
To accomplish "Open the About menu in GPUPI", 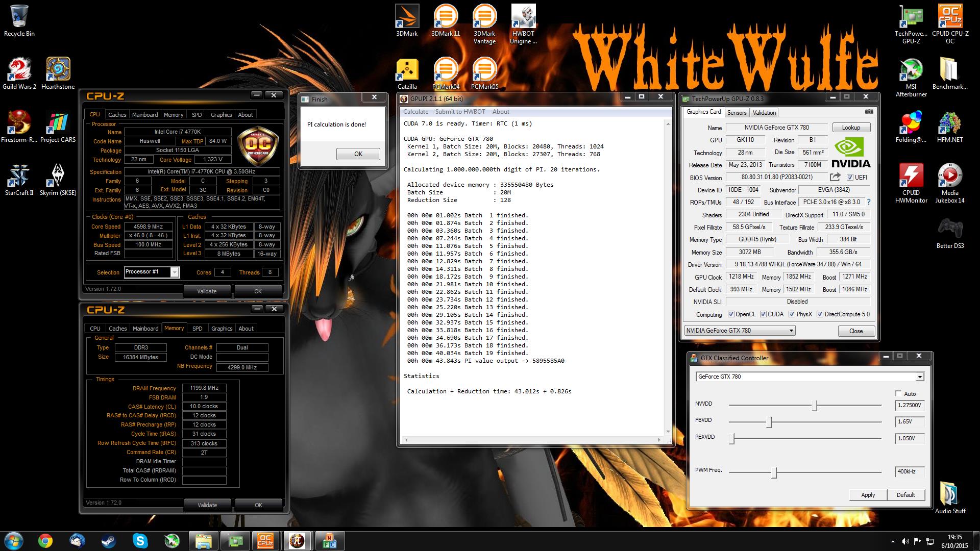I will point(501,112).
